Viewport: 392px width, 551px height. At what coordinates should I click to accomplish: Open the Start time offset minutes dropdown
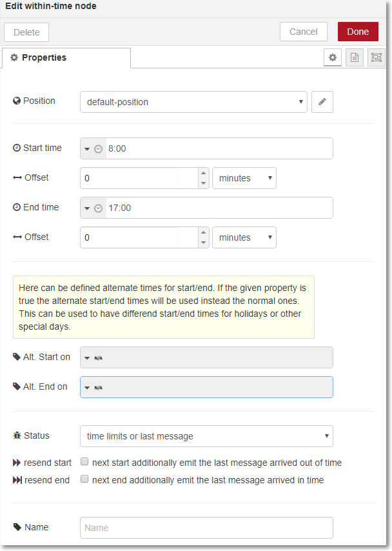click(x=244, y=178)
